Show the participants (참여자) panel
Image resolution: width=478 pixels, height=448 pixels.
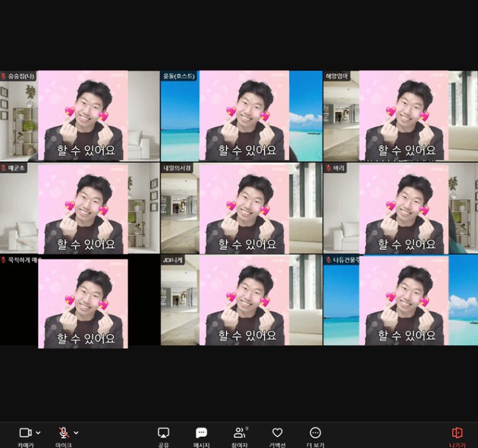pos(239,433)
